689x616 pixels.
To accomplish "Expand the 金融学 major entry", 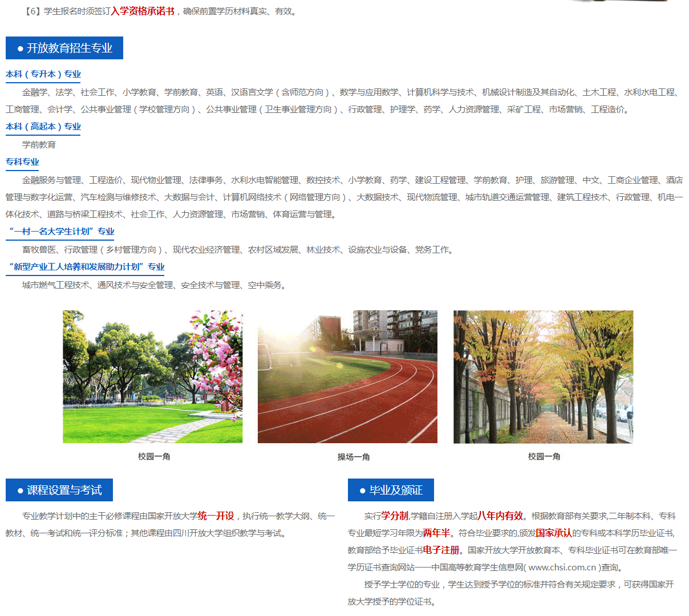I will click(x=35, y=92).
